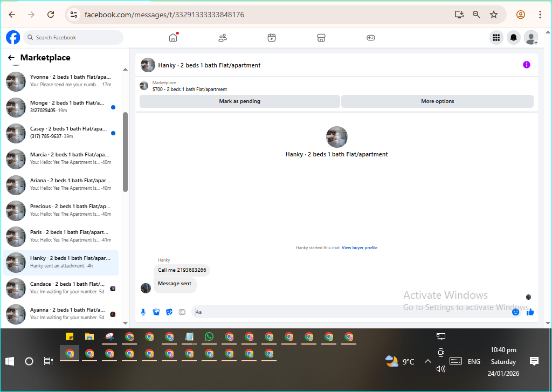Open the $700 - 2 beds listing link

(190, 90)
